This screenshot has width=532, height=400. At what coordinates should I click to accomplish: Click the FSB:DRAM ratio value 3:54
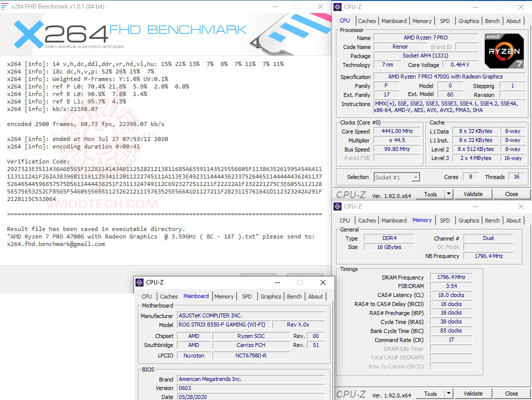pos(451,286)
